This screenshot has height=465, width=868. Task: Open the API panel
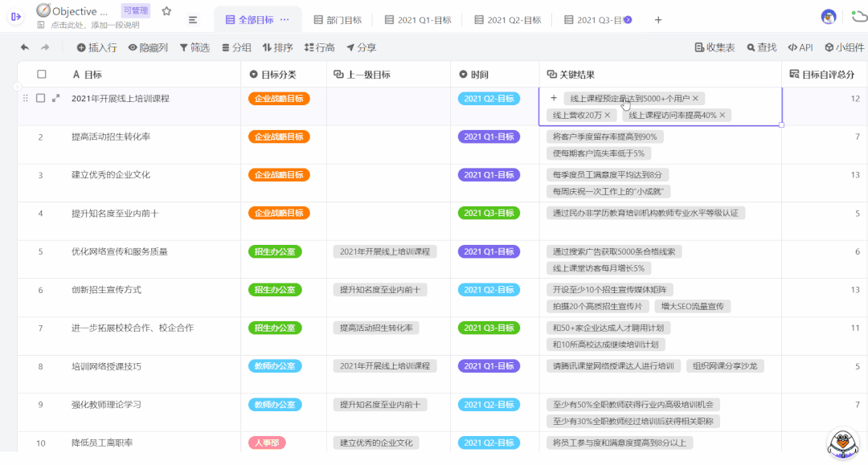pos(800,47)
